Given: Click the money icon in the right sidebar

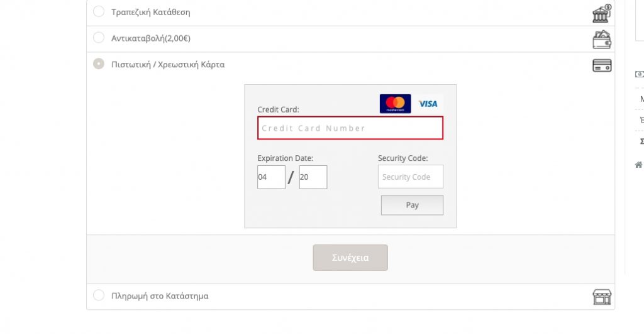Looking at the screenshot, I should click(x=640, y=74).
